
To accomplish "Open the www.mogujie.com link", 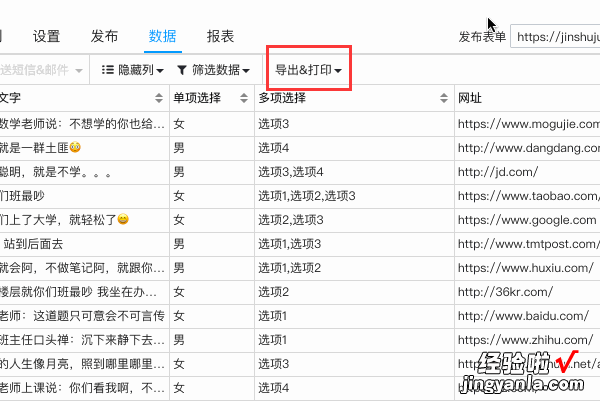I will tap(529, 124).
